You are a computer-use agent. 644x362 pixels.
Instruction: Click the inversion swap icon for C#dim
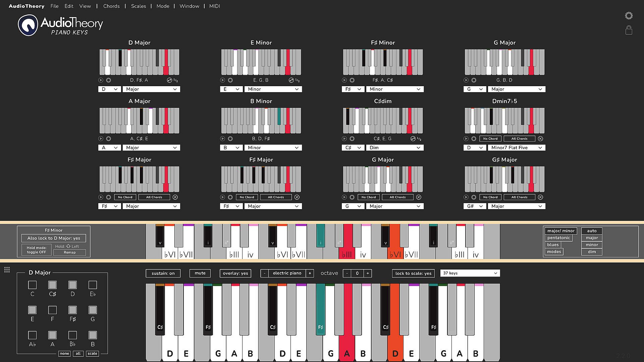click(413, 139)
